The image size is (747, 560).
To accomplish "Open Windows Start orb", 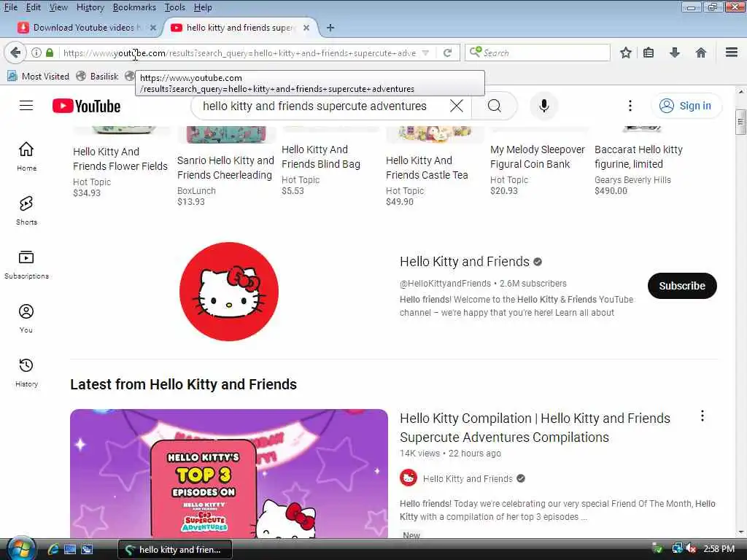I will pyautogui.click(x=20, y=548).
